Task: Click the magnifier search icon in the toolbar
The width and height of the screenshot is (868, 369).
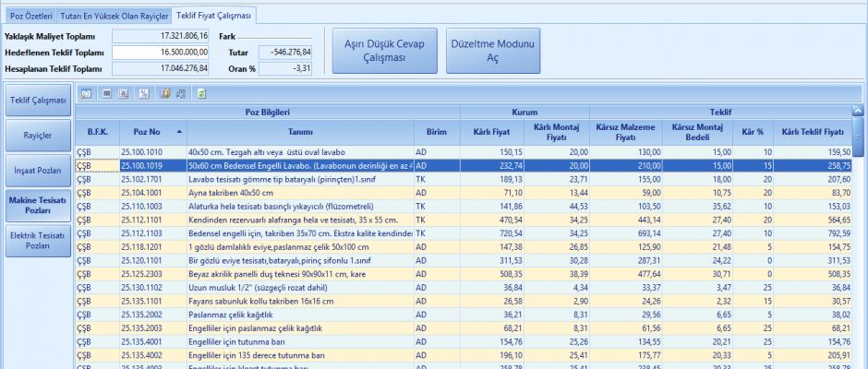Action: click(x=86, y=93)
